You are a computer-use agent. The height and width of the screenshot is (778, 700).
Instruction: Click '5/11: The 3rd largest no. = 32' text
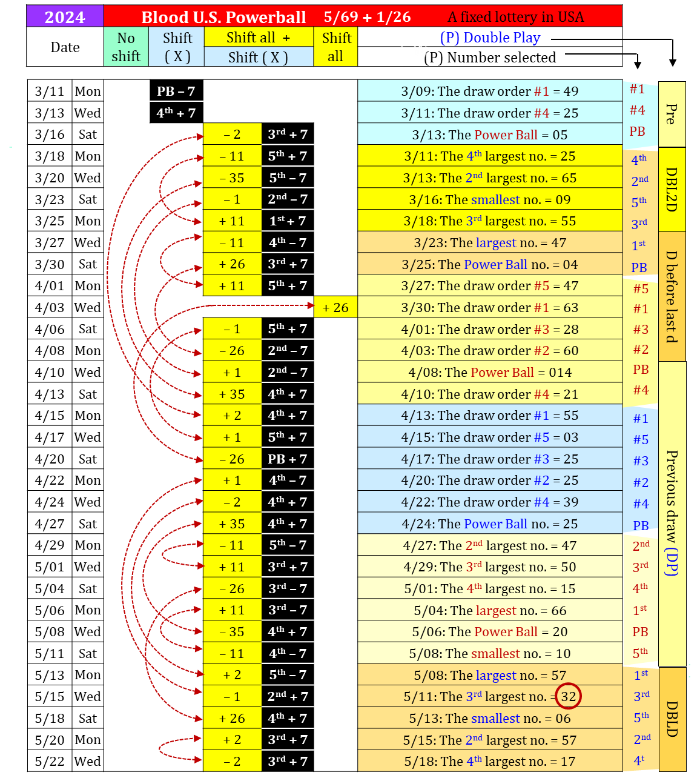coord(490,696)
